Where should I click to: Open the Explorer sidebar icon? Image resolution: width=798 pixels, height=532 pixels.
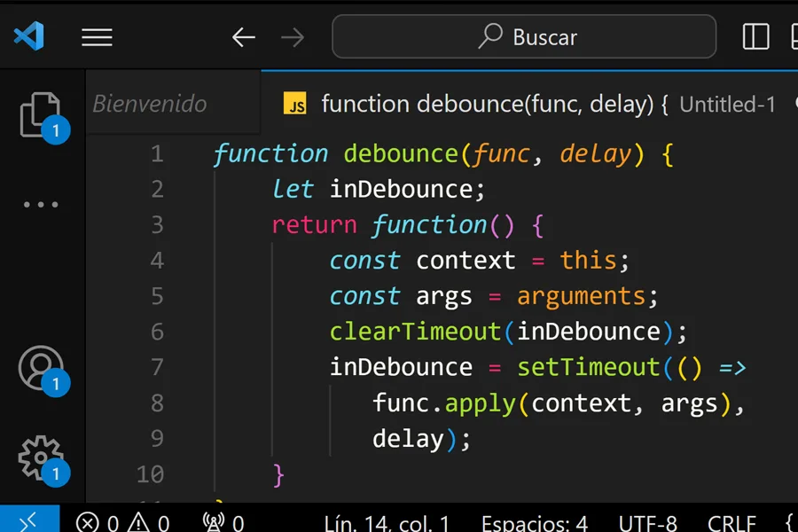point(40,113)
